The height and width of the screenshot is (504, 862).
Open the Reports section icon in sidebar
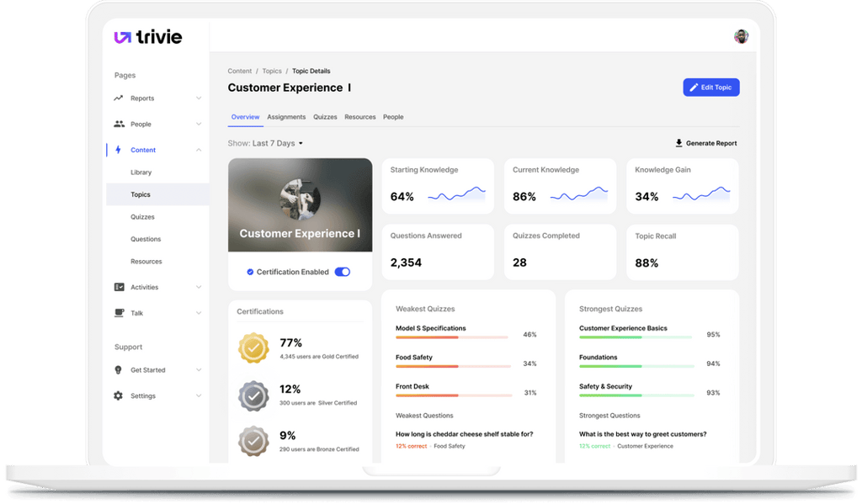(118, 97)
